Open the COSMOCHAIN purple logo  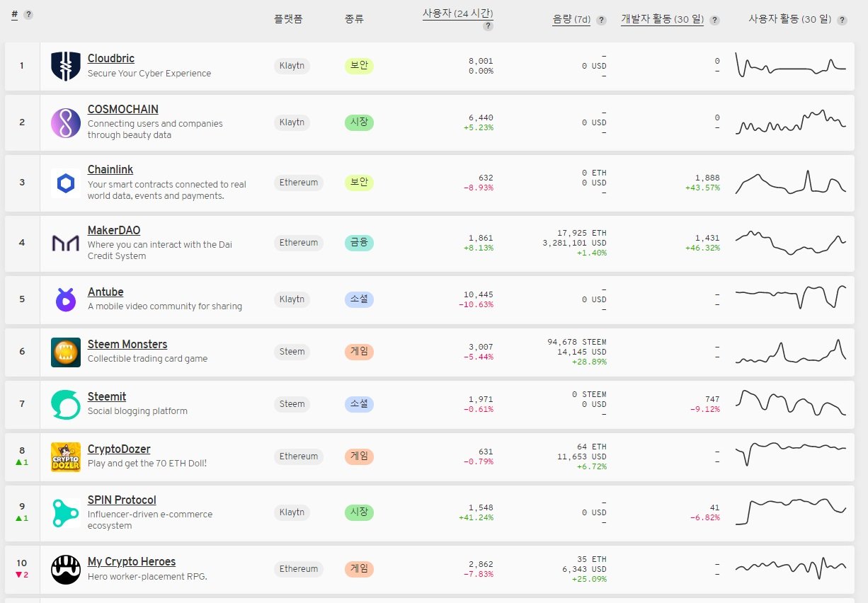[x=66, y=122]
